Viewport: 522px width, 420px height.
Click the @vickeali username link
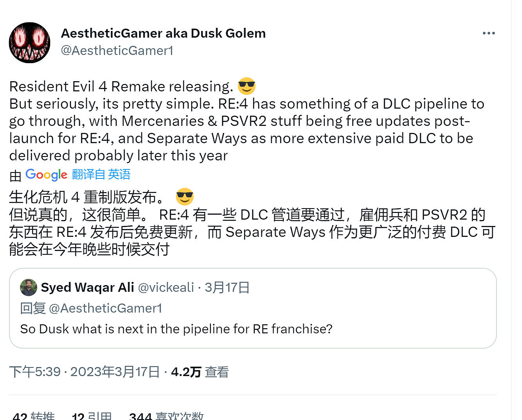coord(166,287)
